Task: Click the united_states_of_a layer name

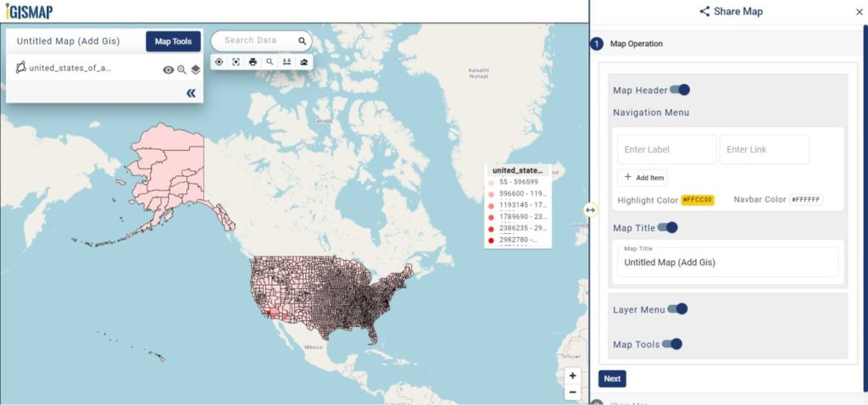Action: [x=70, y=68]
